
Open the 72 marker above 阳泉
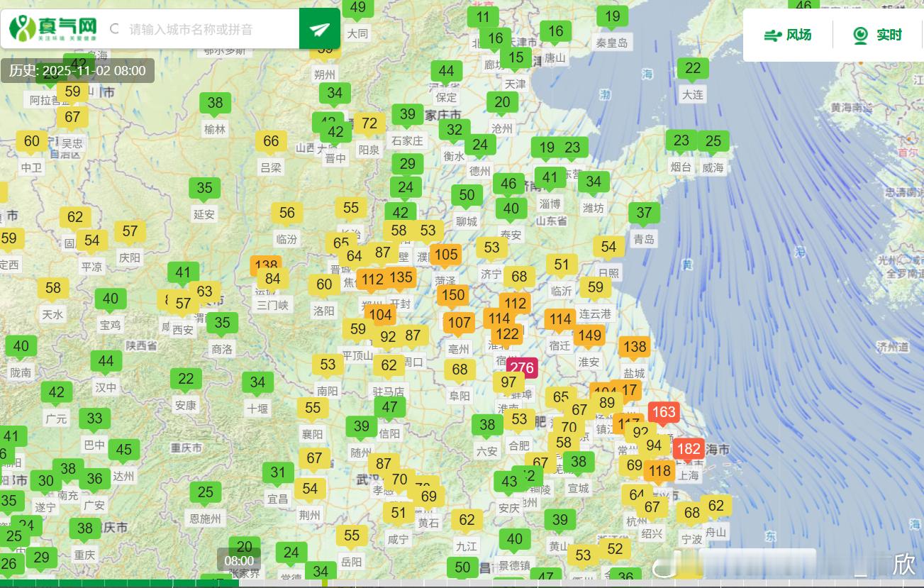point(369,124)
